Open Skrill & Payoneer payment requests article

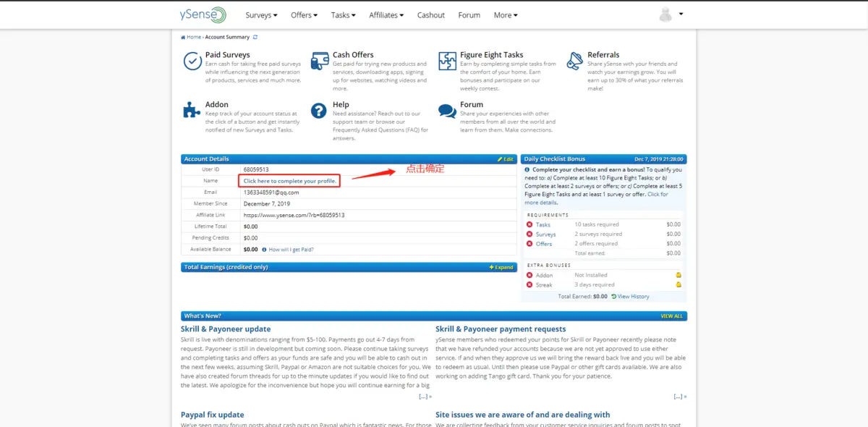pos(501,329)
